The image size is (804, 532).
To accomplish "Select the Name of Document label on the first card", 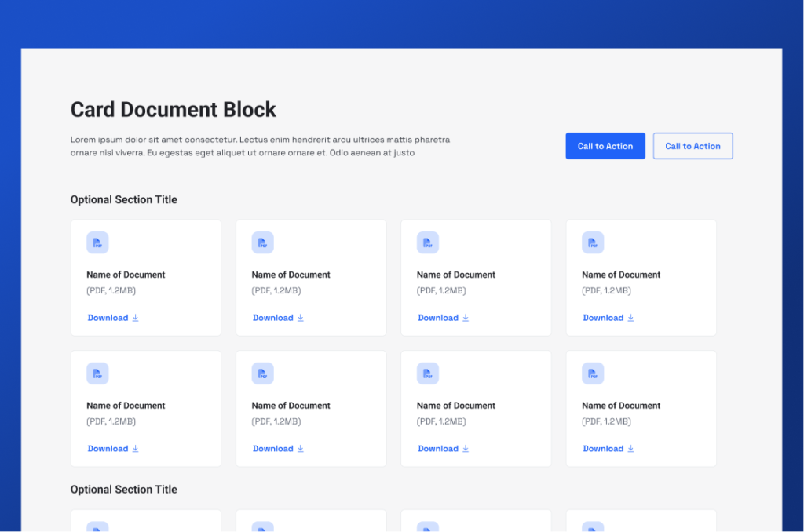I will coord(126,275).
